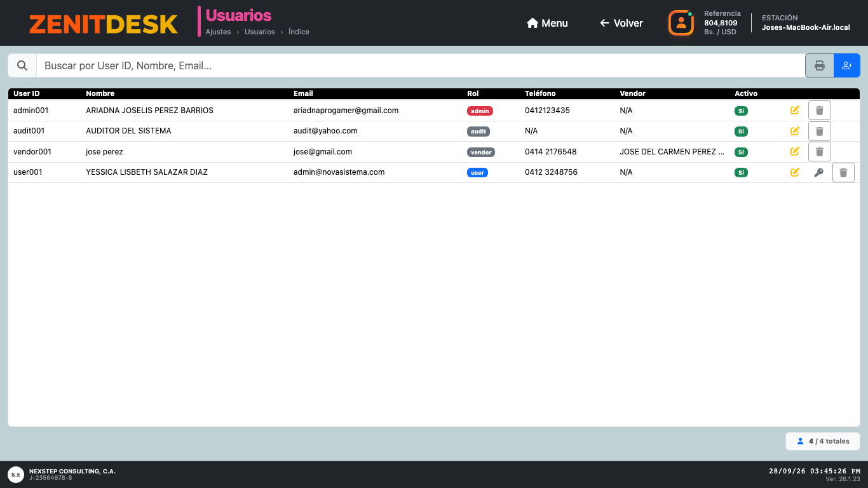Click AUDITOR DEL SISTEMA name
868x488 pixels.
pyautogui.click(x=128, y=131)
